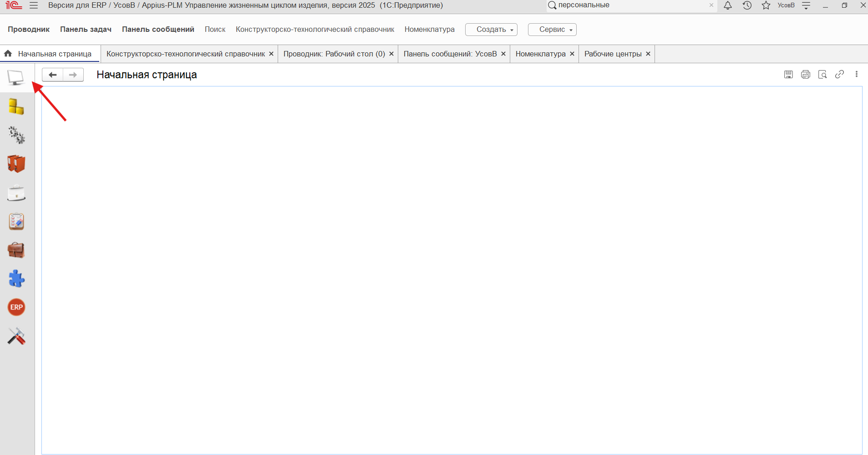Go forward with the right arrow button
The height and width of the screenshot is (455, 868).
[73, 75]
